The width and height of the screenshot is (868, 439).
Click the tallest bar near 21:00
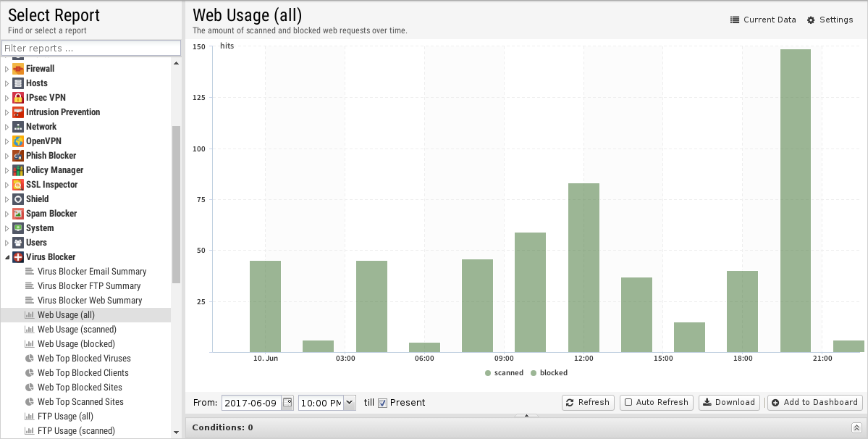coord(795,201)
